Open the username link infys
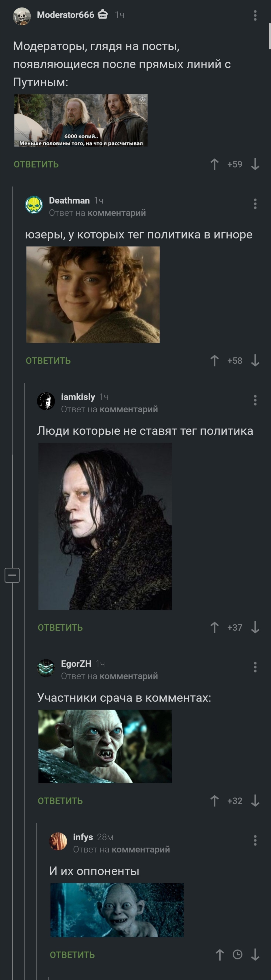This screenshot has height=980, width=271. 83,837
